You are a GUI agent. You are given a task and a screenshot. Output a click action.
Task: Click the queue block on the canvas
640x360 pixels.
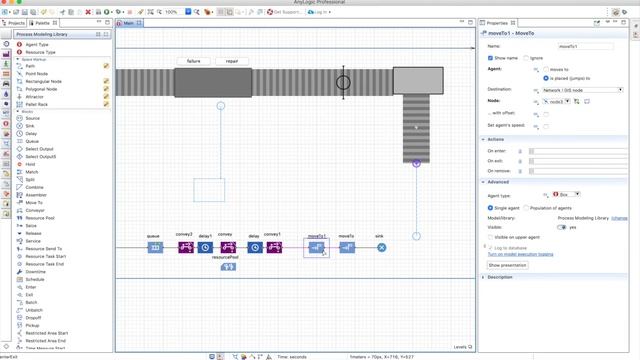click(x=155, y=247)
